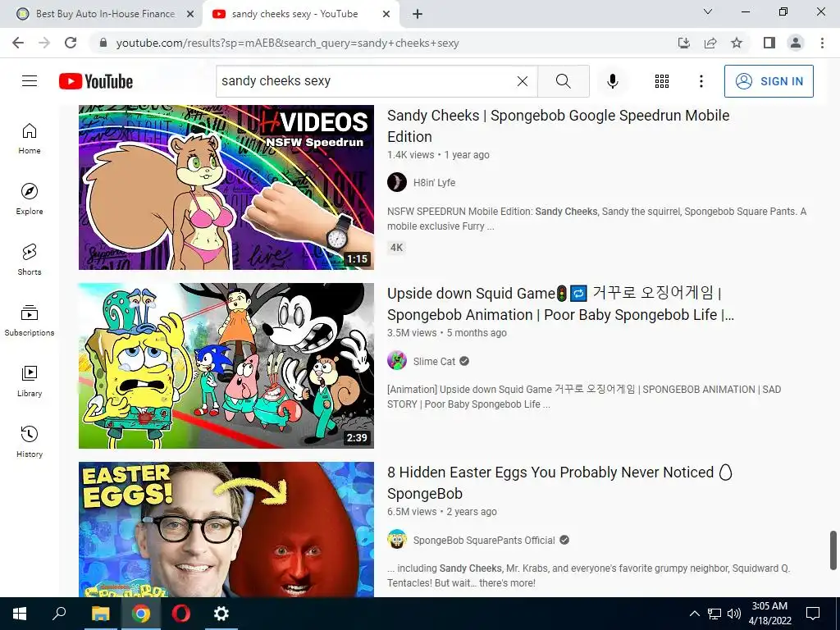This screenshot has height=630, width=840.
Task: Open the 8 Hidden Easter Eggs video title
Action: click(559, 482)
